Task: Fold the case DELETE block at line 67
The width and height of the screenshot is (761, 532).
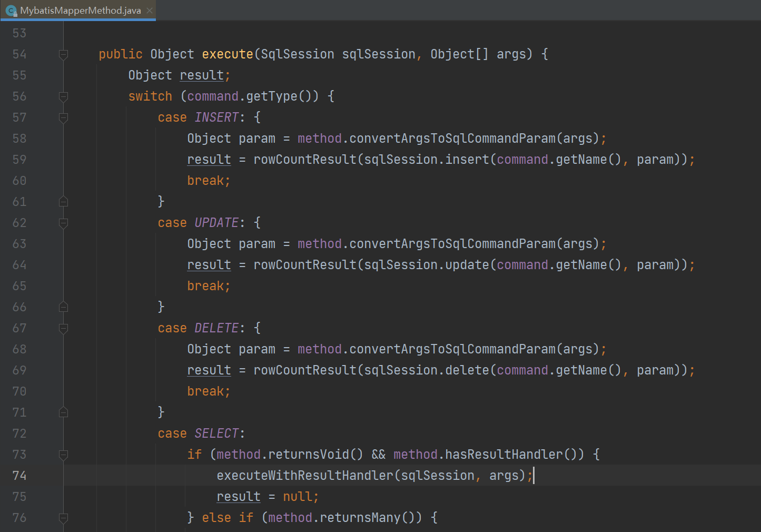Action: (63, 328)
